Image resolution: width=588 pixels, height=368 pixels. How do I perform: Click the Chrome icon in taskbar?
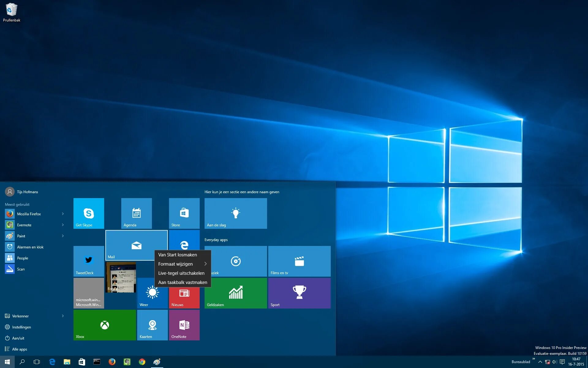pos(142,362)
